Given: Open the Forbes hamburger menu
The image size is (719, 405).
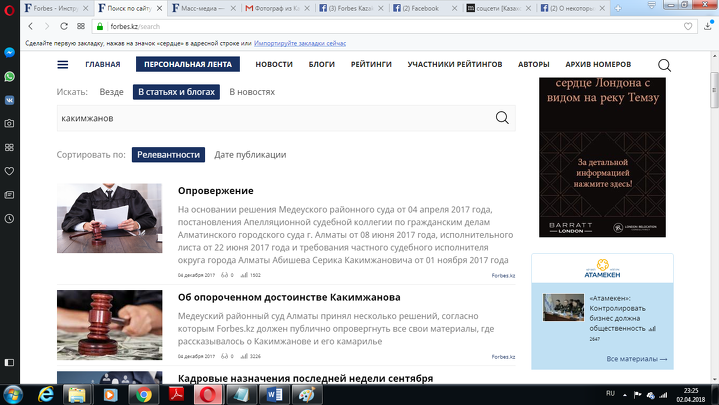Looking at the screenshot, I should tap(63, 65).
